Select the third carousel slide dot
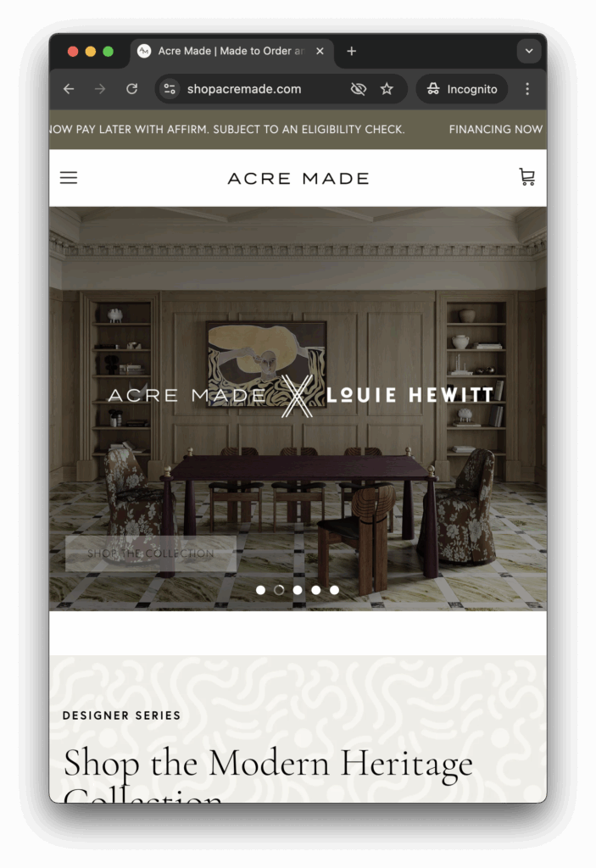This screenshot has height=868, width=596. tap(298, 590)
